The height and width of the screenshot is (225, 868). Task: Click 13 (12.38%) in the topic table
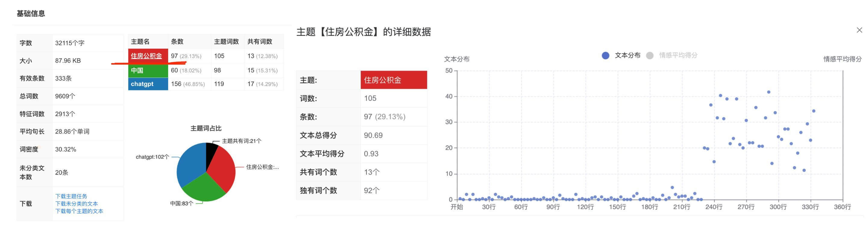[263, 56]
